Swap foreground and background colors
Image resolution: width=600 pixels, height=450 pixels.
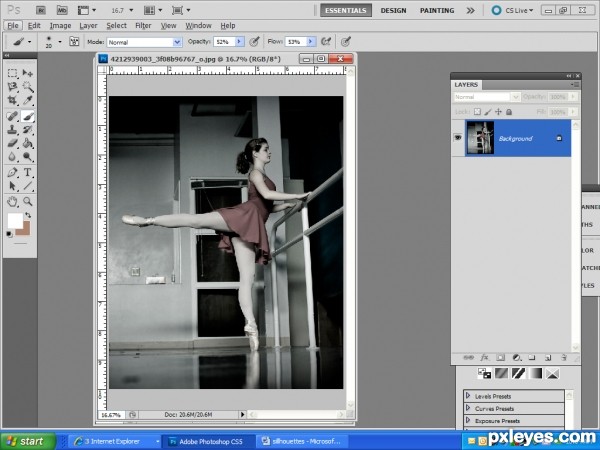coord(28,215)
